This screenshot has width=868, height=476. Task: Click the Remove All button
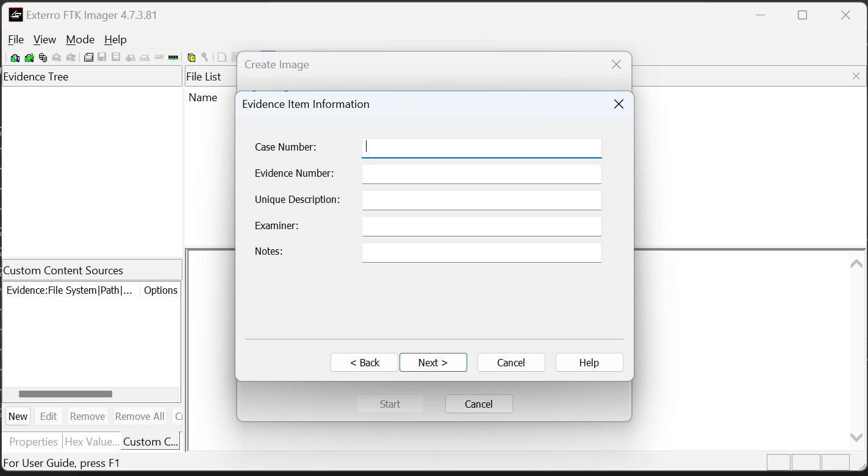click(x=140, y=416)
